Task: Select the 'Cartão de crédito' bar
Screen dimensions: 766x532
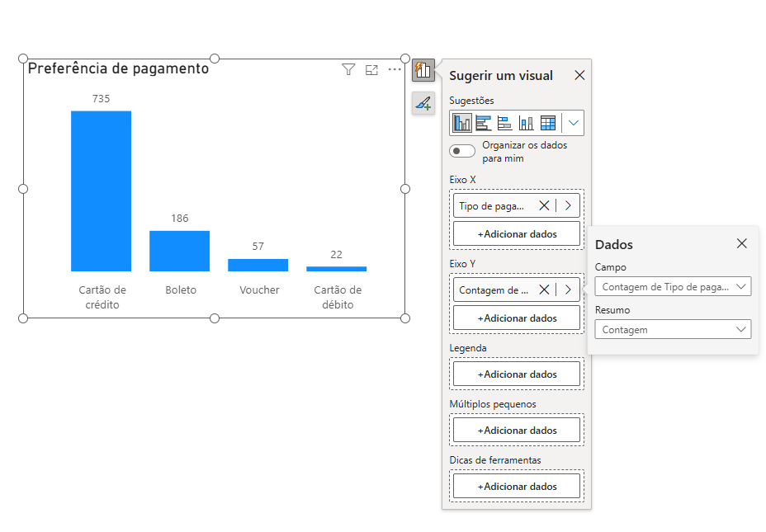Action: [x=102, y=191]
